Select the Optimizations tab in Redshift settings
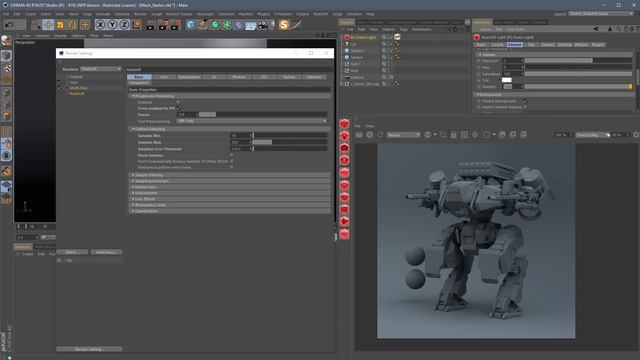 189,77
